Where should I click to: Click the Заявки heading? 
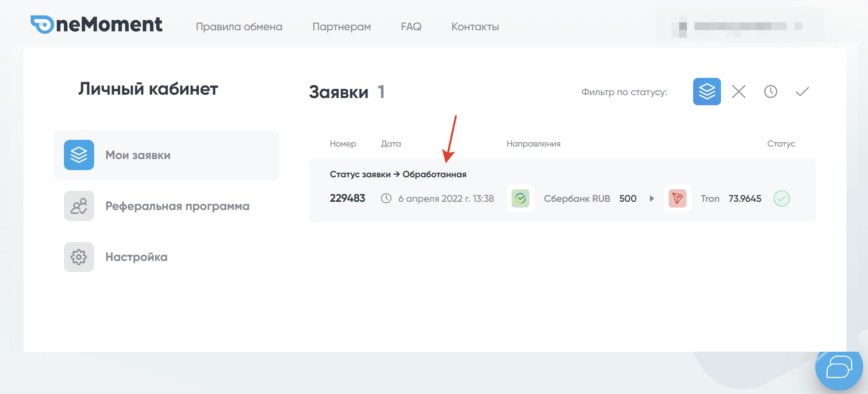pos(339,92)
